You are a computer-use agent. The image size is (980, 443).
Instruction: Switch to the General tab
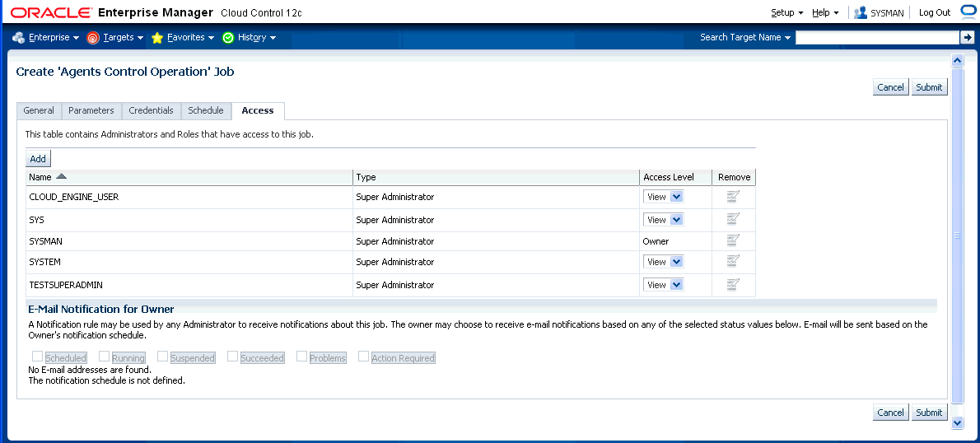click(39, 110)
